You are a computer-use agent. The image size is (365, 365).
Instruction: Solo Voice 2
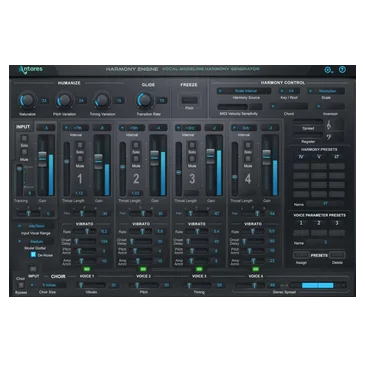click(x=136, y=145)
